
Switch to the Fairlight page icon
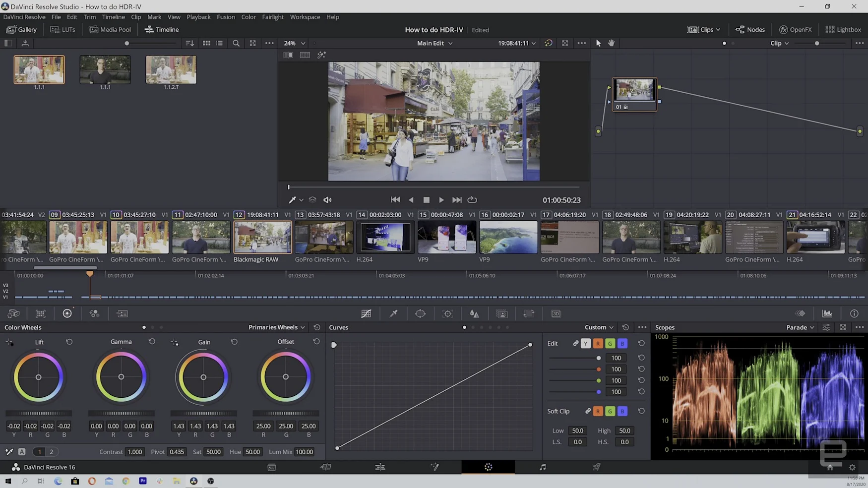[x=543, y=467]
